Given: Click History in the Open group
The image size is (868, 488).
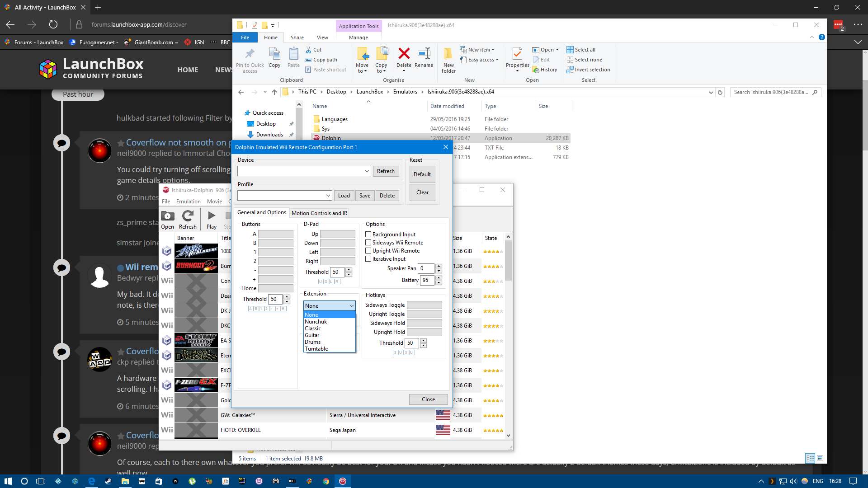Looking at the screenshot, I should click(545, 70).
